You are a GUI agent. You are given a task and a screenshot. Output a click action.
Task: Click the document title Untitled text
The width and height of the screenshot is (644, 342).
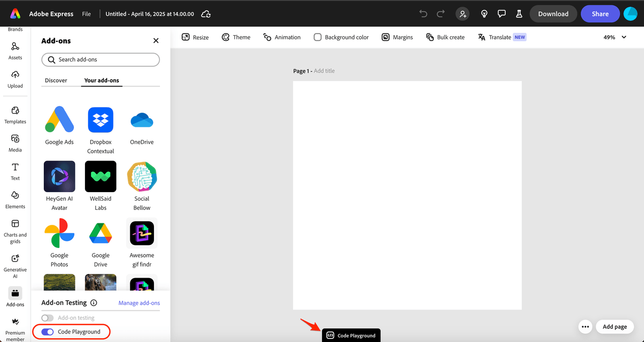(x=150, y=14)
